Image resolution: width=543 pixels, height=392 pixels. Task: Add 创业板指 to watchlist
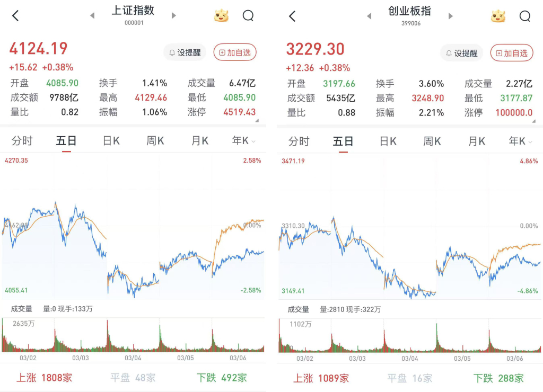pyautogui.click(x=512, y=52)
